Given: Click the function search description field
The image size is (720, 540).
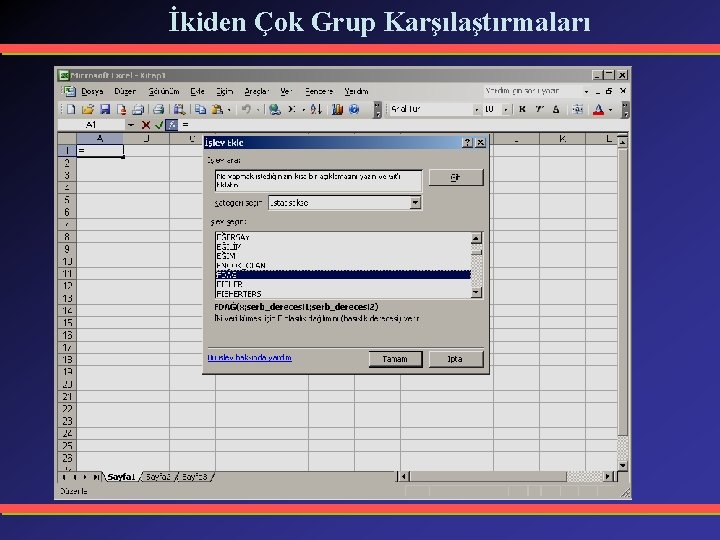Looking at the screenshot, I should tap(318, 180).
